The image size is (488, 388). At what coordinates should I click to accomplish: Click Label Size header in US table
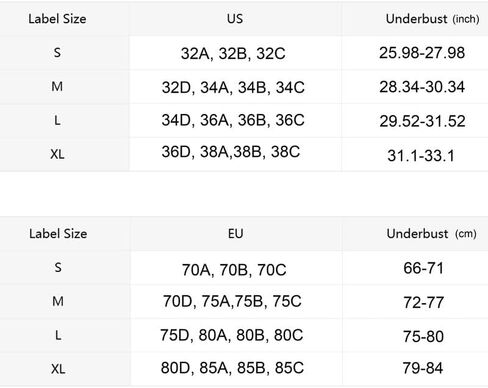(57, 19)
